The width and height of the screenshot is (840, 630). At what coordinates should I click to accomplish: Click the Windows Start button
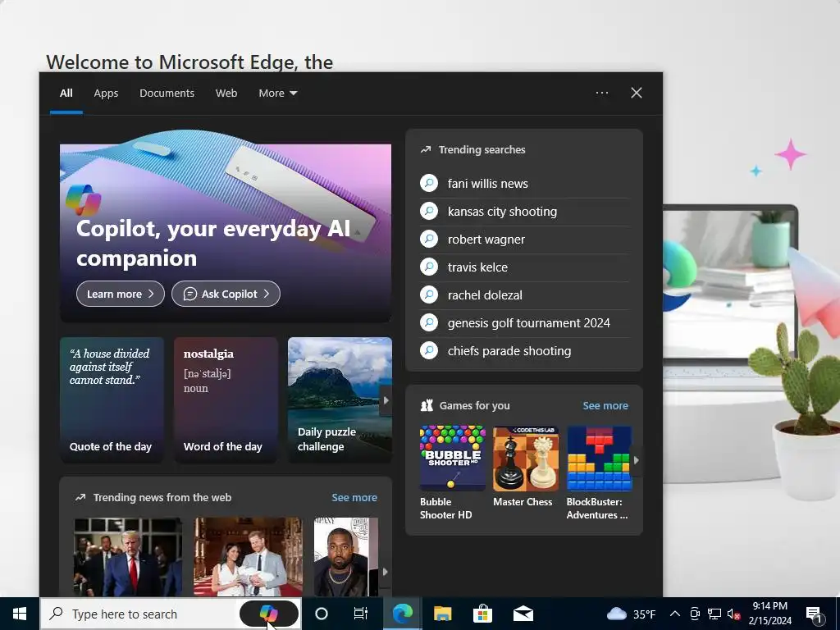point(20,614)
